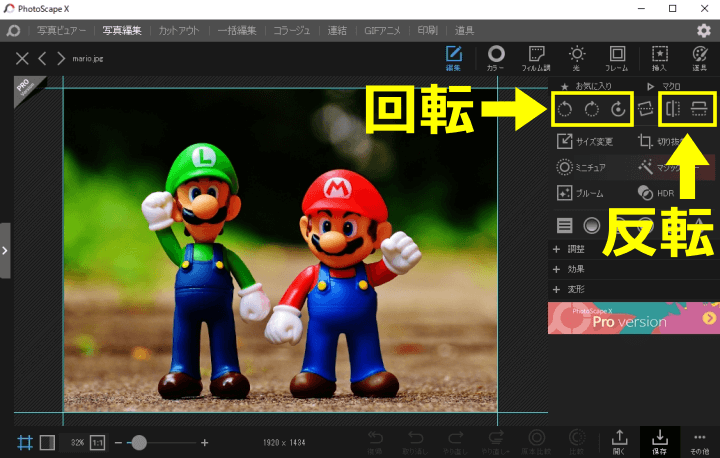Apply the HDR effect
Viewport: 720px width, 458px height.
(x=656, y=193)
